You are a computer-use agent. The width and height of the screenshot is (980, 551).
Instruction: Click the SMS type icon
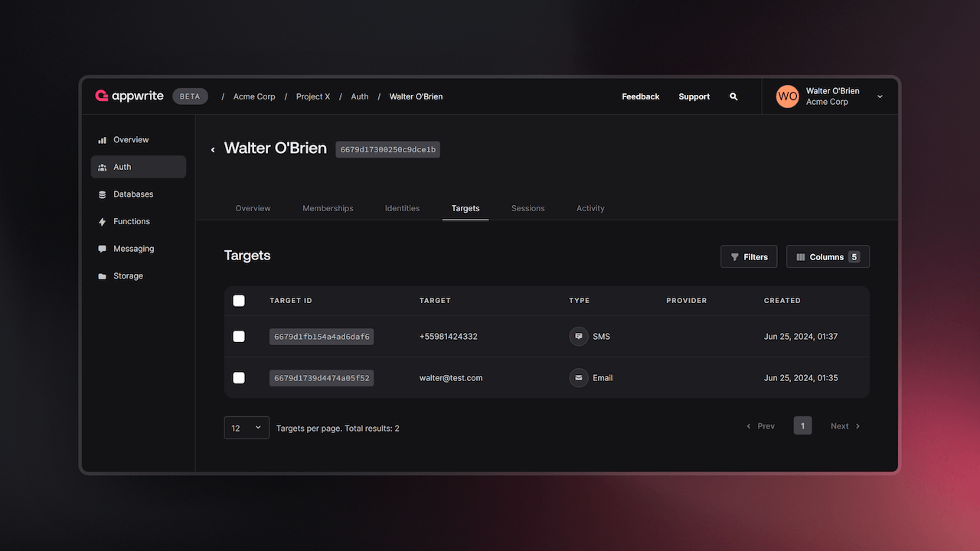(x=579, y=337)
